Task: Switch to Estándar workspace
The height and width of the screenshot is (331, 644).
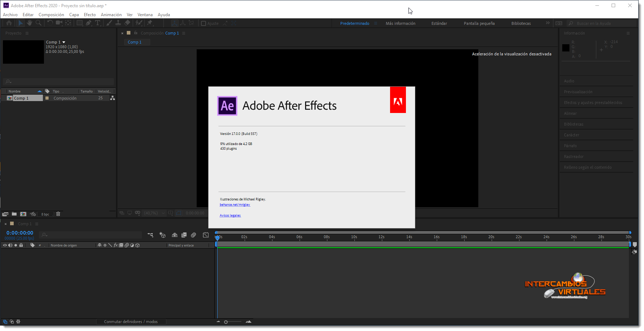Action: click(x=439, y=23)
